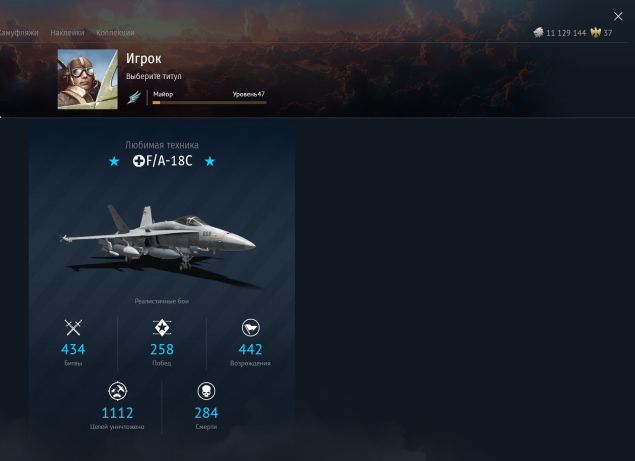Click the right blue star icon
This screenshot has width=635, height=461.
pos(210,161)
